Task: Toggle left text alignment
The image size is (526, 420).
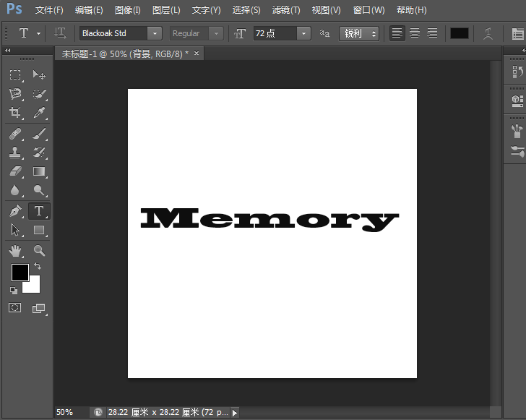Action: 397,33
